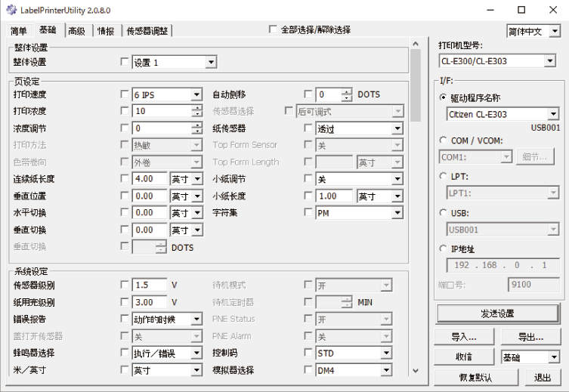This screenshot has height=392, width=569.
Task: Tick the 全部选择/解除选择 checkbox
Action: tap(274, 30)
